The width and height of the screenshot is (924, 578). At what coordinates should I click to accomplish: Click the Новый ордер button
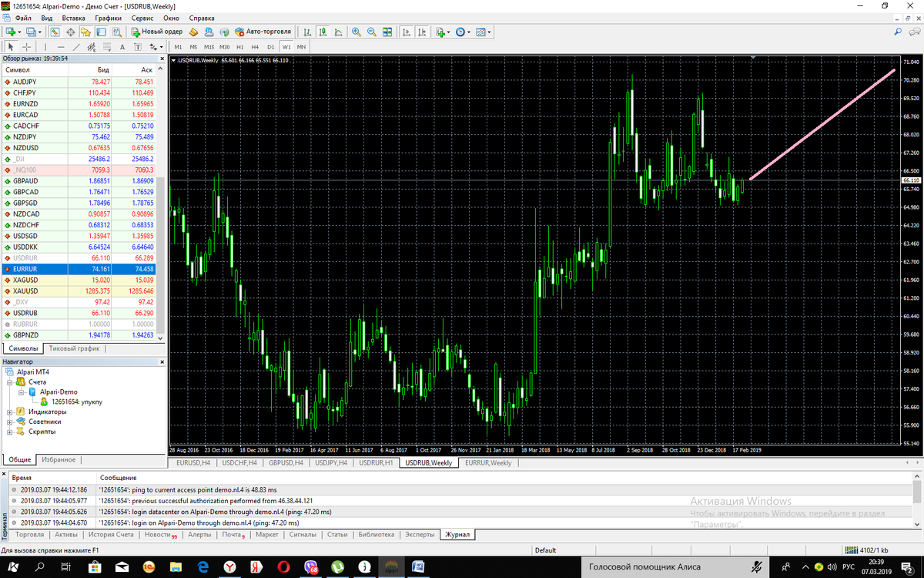click(x=157, y=32)
